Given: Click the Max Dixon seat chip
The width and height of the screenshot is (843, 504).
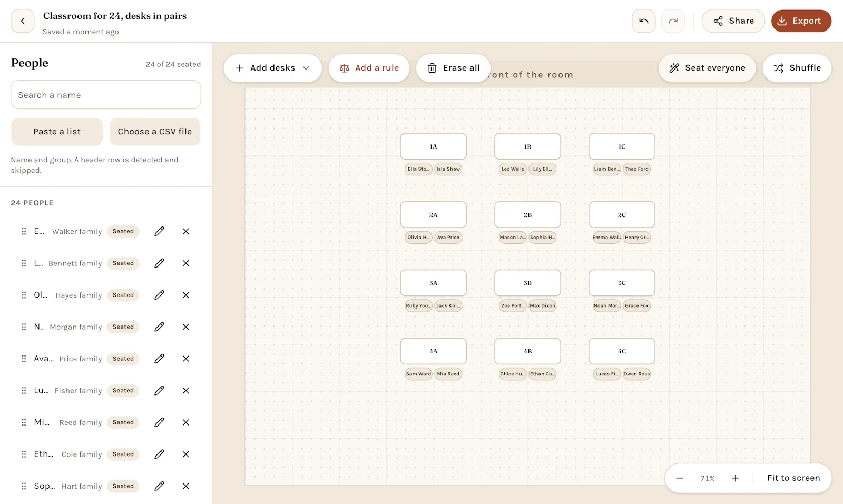Looking at the screenshot, I should click(542, 305).
